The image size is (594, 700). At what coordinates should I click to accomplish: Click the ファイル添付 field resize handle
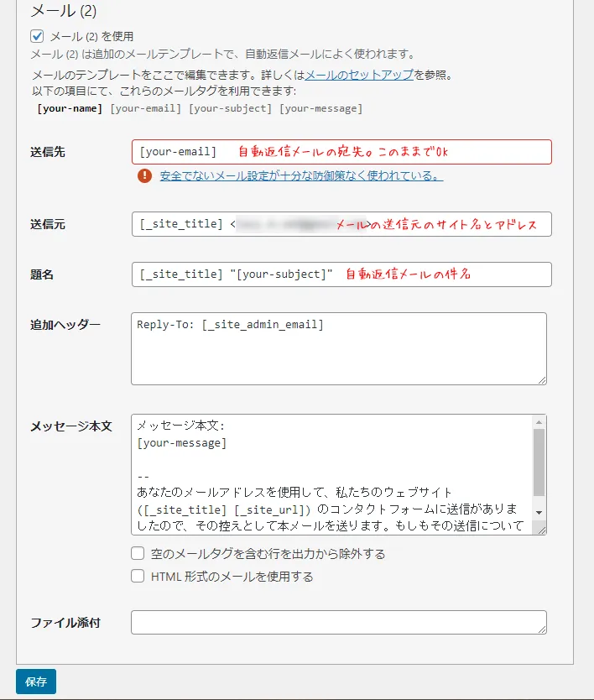coord(542,629)
